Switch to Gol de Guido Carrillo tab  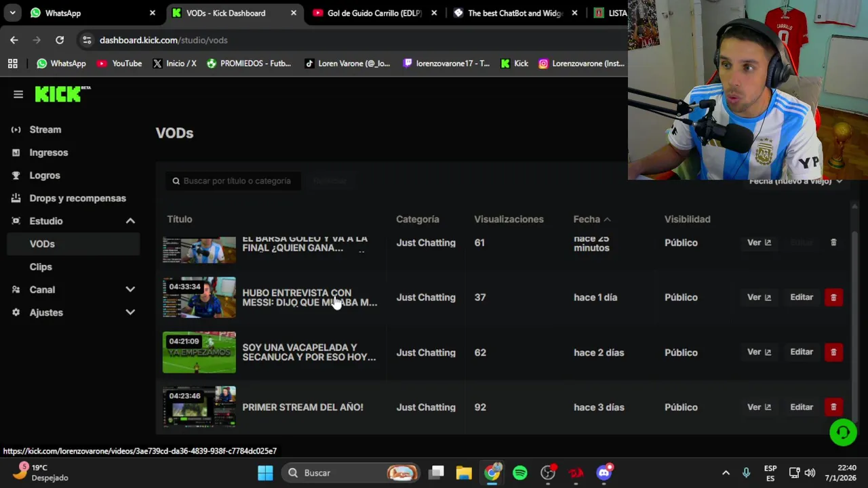click(x=373, y=13)
